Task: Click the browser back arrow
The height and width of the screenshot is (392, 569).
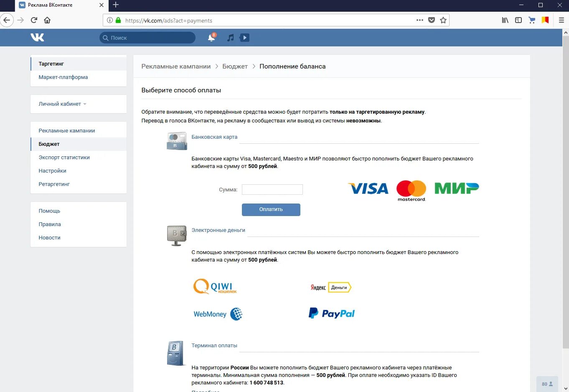Action: click(7, 20)
